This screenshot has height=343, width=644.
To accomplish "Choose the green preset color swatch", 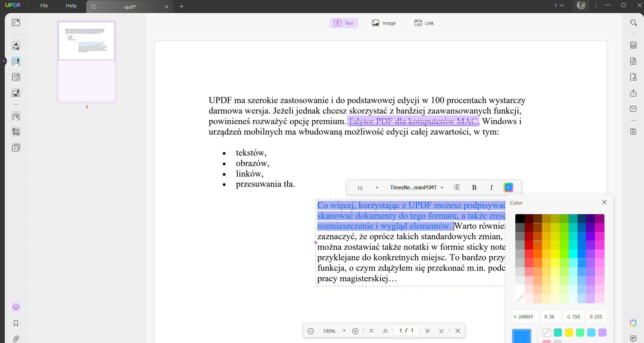I will coord(580,332).
